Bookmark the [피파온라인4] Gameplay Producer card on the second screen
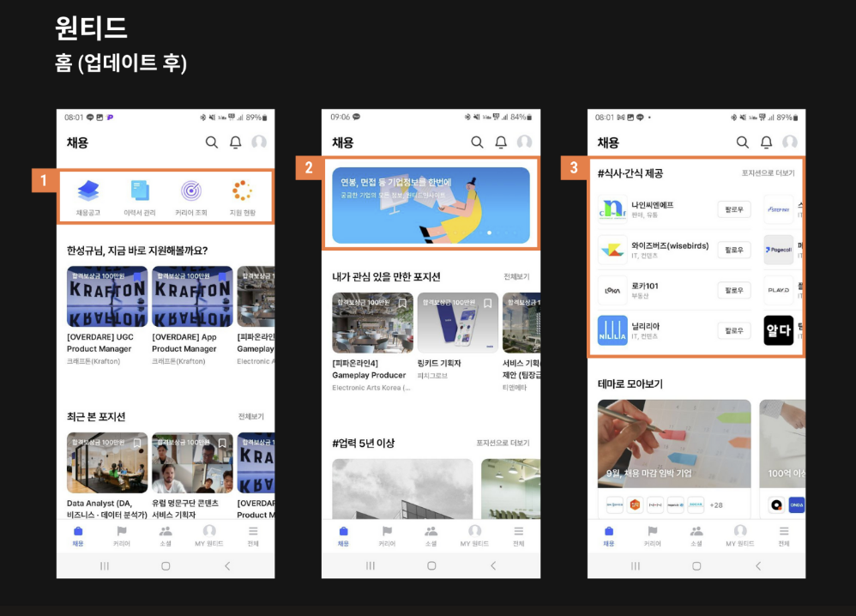 (x=402, y=303)
